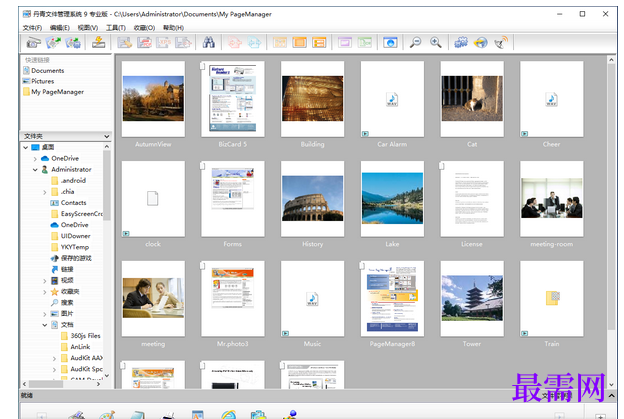
Task: Zoom in with the plus magnifier
Action: [x=435, y=42]
